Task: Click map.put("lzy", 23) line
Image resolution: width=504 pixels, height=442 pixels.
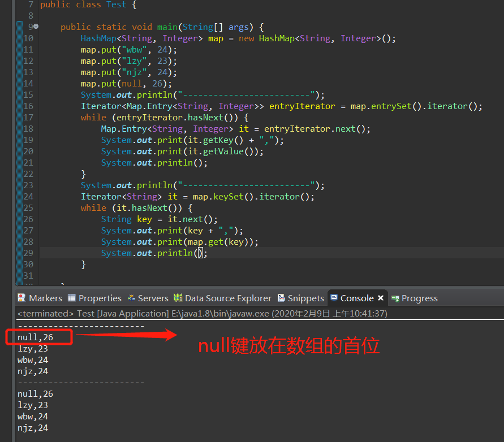Action: click(x=129, y=61)
